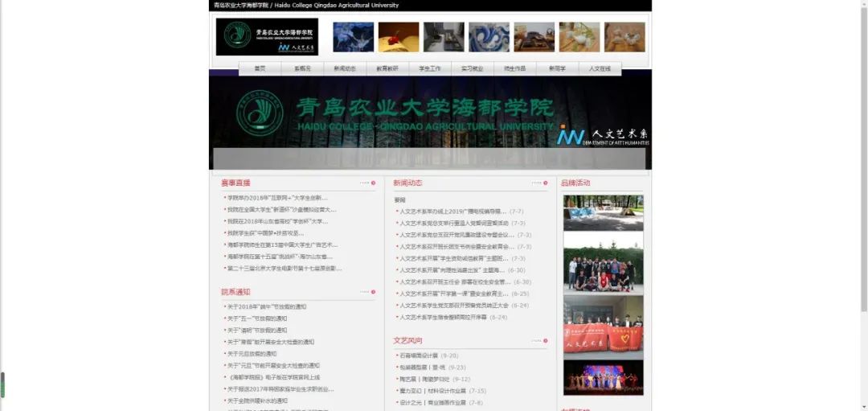Open 师生作品 in the navigation bar
Viewport: 868px width, 411px height.
click(x=514, y=69)
